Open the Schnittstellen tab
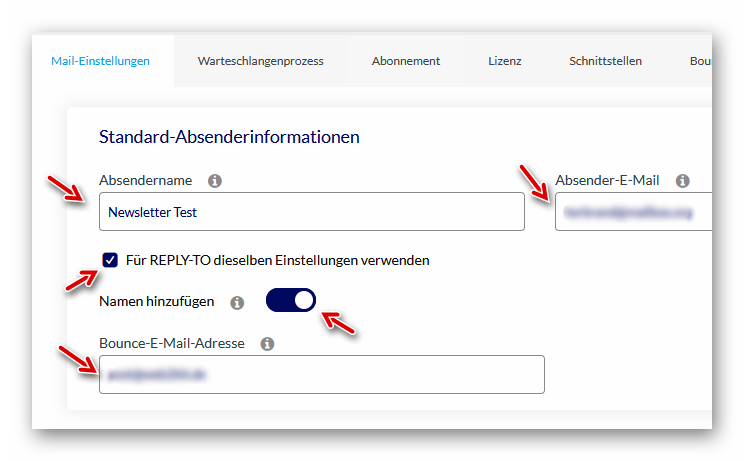 605,61
